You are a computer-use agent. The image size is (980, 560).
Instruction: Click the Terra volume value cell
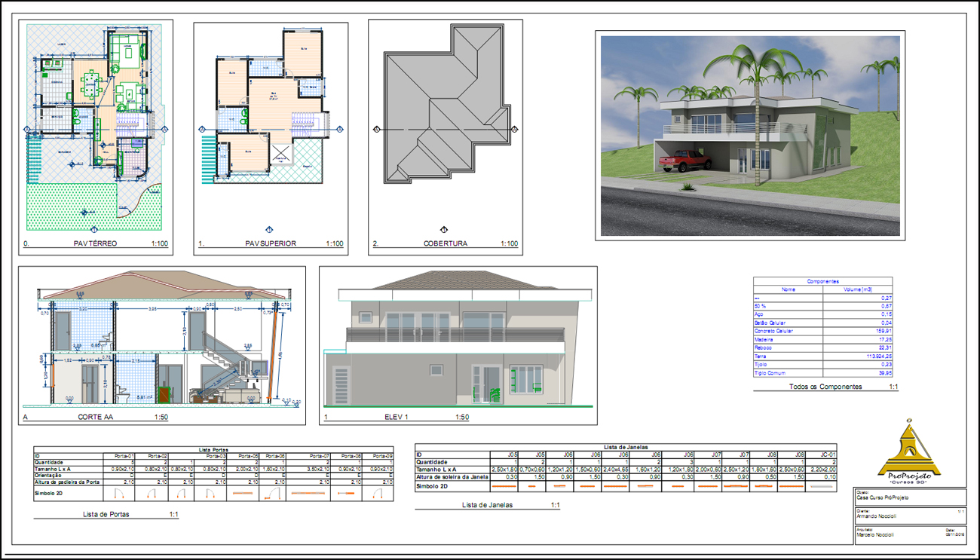point(858,356)
